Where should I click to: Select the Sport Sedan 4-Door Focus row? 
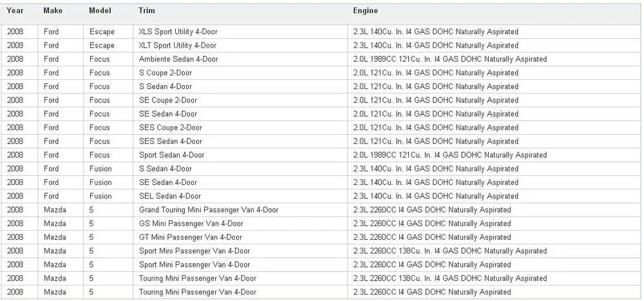tap(322, 155)
